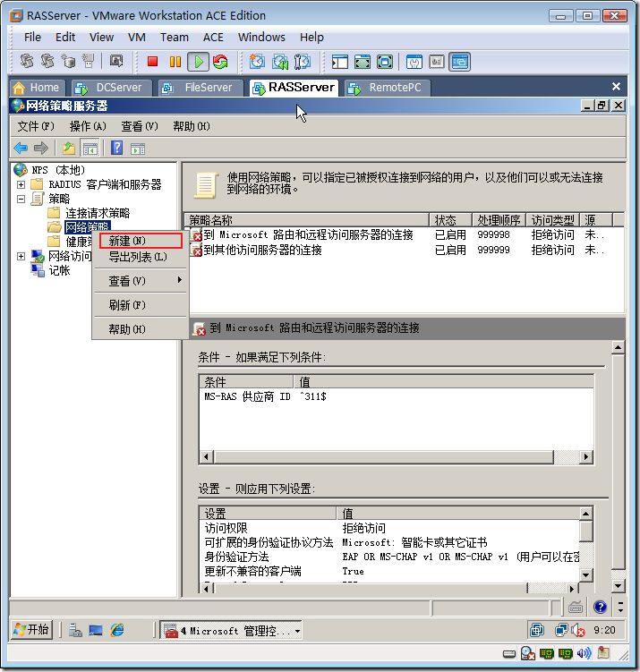
Task: Click the server manager quick launch icon
Action: tap(75, 630)
